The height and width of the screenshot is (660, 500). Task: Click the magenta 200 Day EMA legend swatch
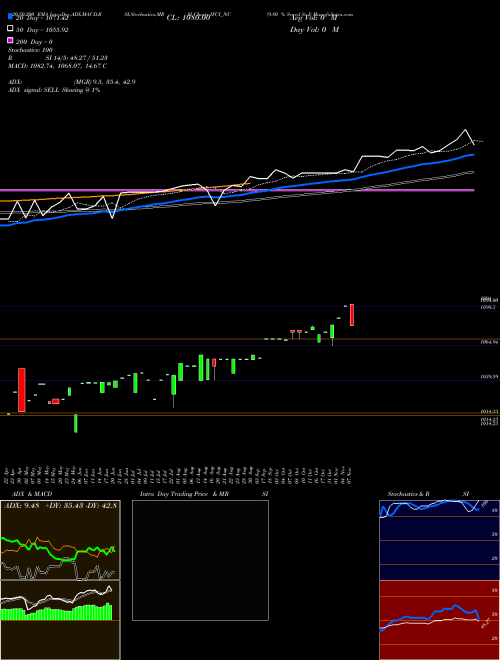click(x=10, y=41)
